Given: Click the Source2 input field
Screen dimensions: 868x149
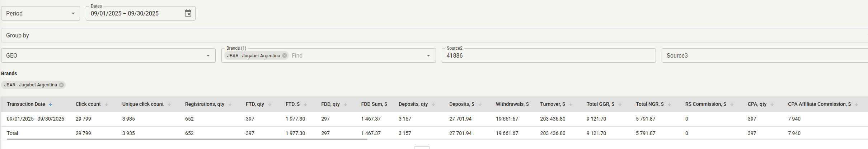Looking at the screenshot, I should (548, 55).
